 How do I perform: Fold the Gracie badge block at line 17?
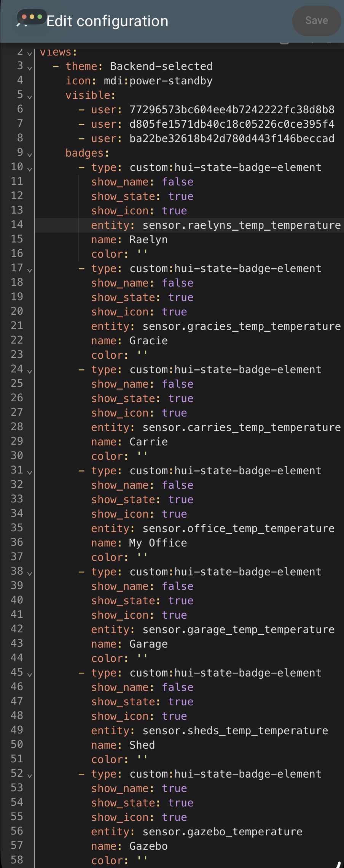tap(30, 270)
